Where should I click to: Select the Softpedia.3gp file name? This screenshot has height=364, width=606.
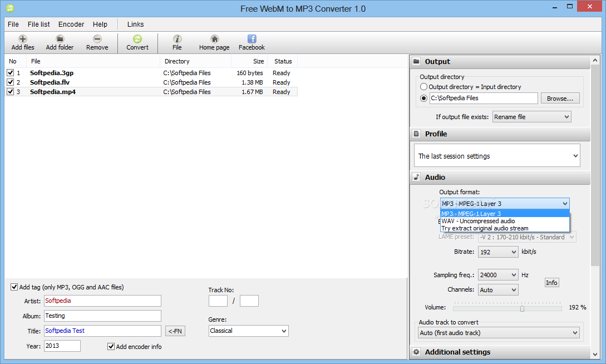[x=52, y=73]
